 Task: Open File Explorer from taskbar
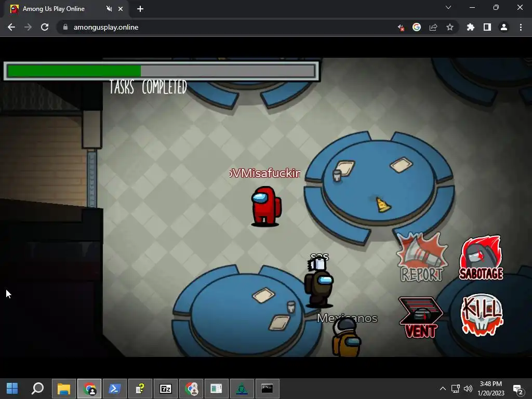click(64, 389)
